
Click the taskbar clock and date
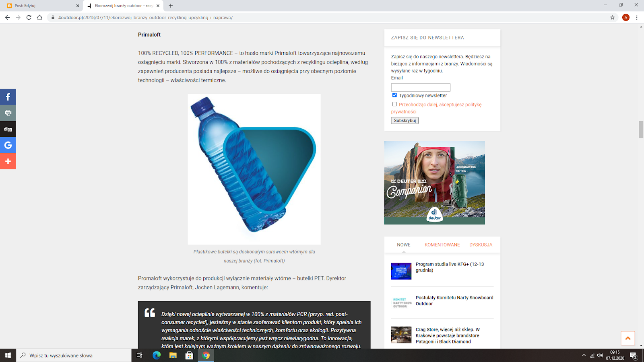click(x=615, y=355)
